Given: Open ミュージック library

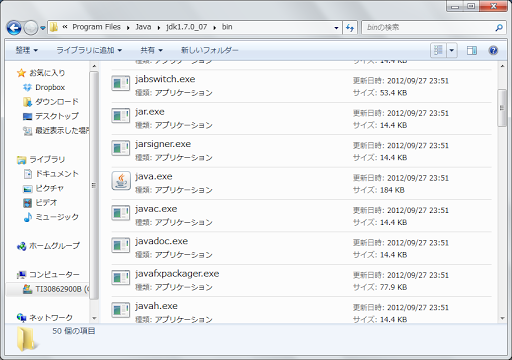Looking at the screenshot, I should 51,217.
